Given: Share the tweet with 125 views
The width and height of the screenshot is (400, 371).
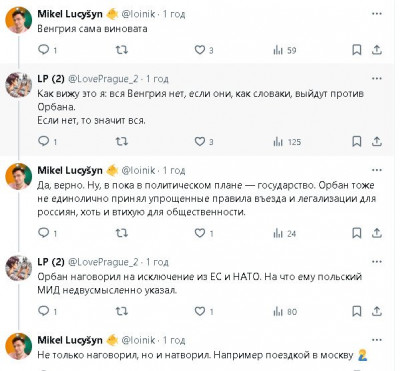Looking at the screenshot, I should click(x=376, y=142).
